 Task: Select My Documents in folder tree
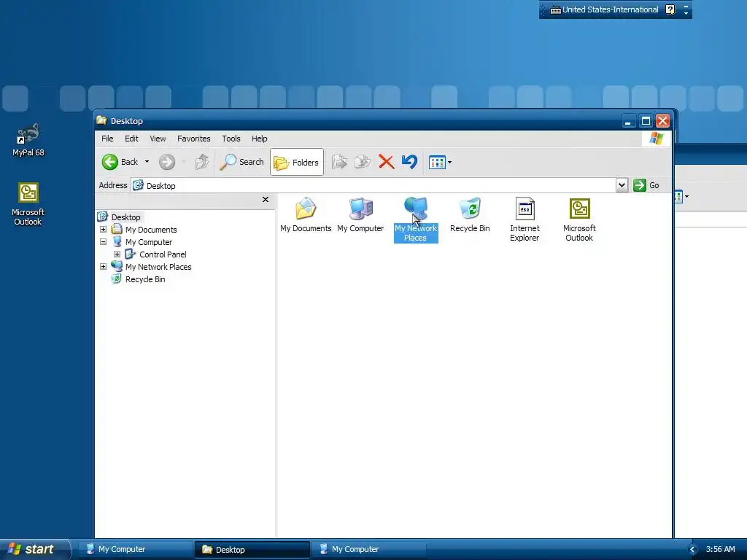click(x=151, y=230)
